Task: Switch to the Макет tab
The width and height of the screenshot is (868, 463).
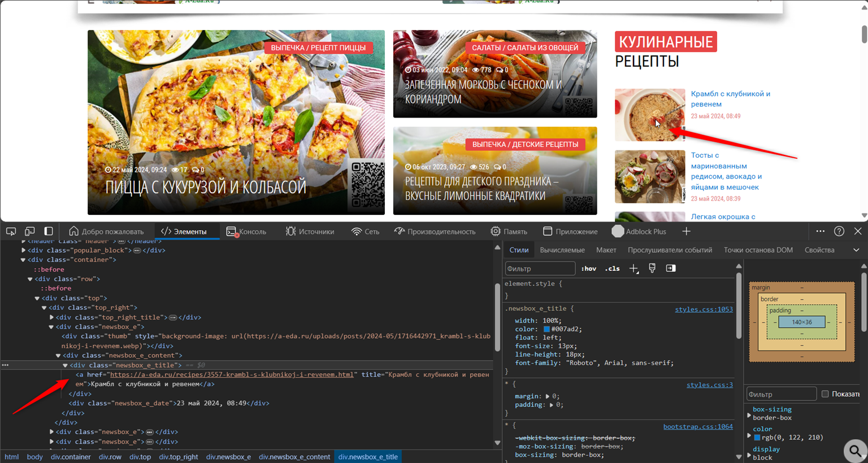Action: [x=606, y=250]
